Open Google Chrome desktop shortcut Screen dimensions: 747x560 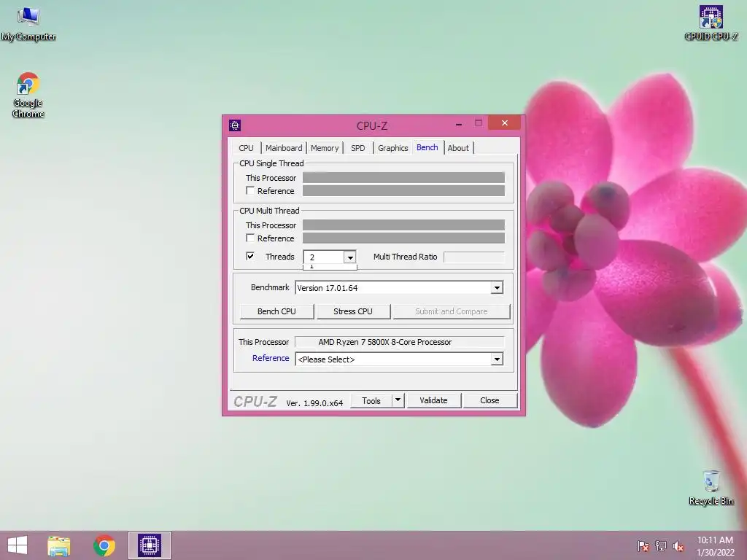click(x=28, y=95)
